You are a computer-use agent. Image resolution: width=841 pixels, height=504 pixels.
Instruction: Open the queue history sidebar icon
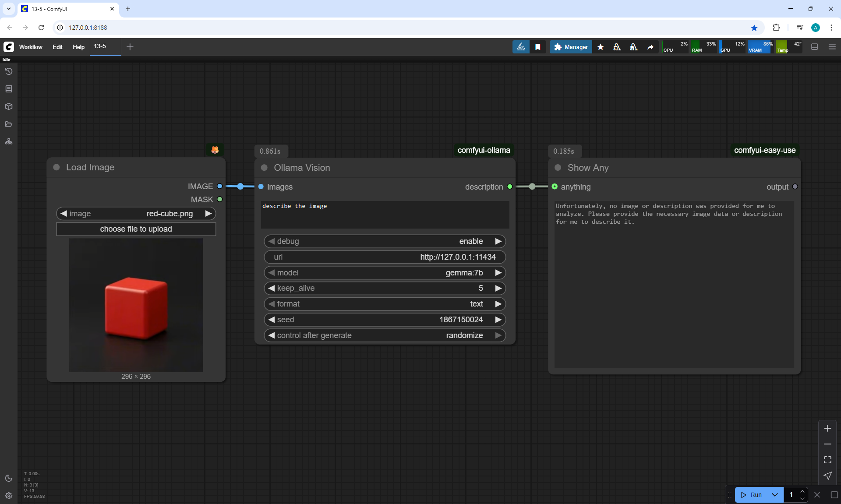point(9,71)
